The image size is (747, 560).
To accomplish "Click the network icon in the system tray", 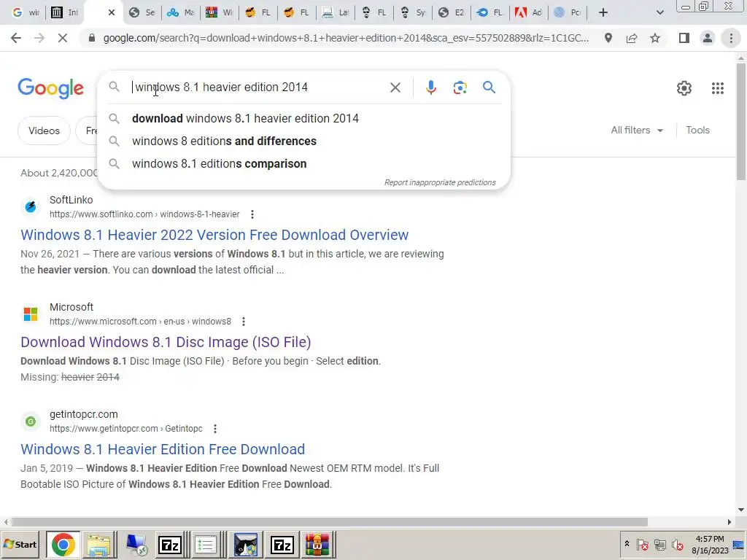I will [x=659, y=545].
